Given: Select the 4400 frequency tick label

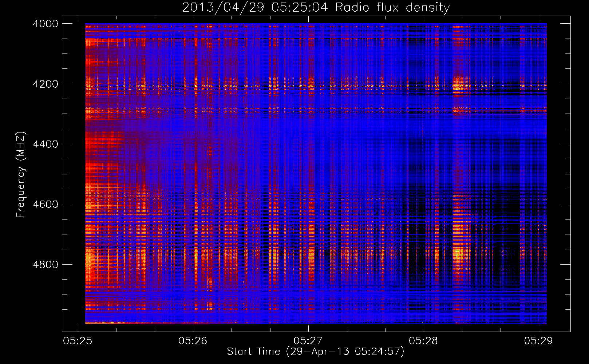Looking at the screenshot, I should tap(46, 144).
